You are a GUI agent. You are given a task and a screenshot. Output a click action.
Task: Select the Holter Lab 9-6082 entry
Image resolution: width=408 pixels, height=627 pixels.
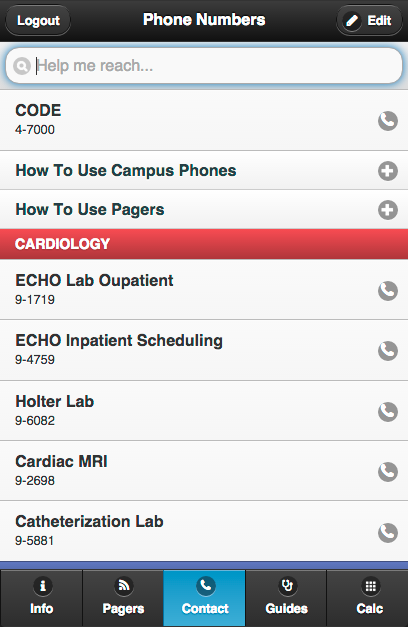tap(204, 411)
